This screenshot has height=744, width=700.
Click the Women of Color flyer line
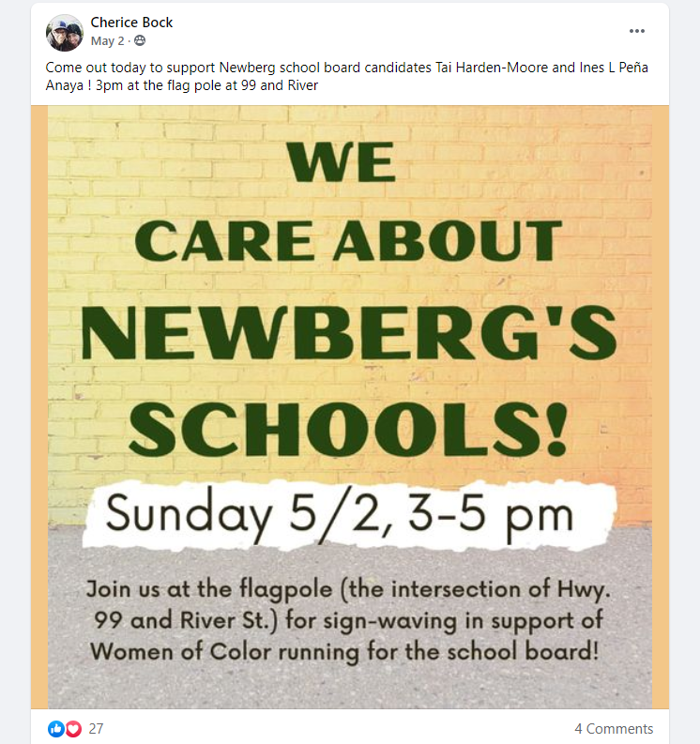tap(344, 651)
